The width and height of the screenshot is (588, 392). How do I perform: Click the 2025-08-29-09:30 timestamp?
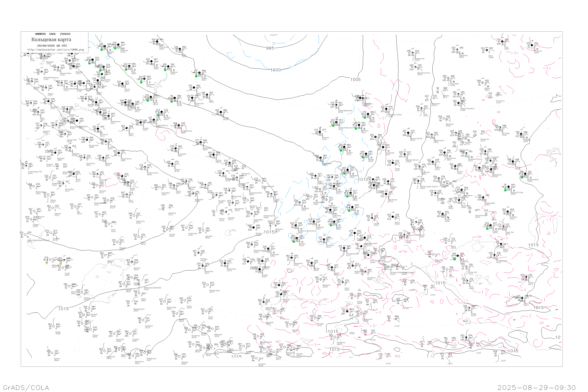536,387
